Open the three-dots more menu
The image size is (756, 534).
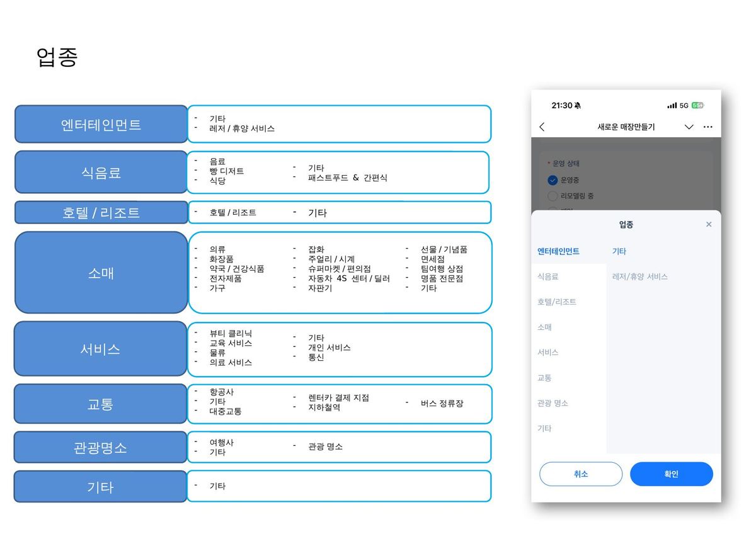(707, 127)
